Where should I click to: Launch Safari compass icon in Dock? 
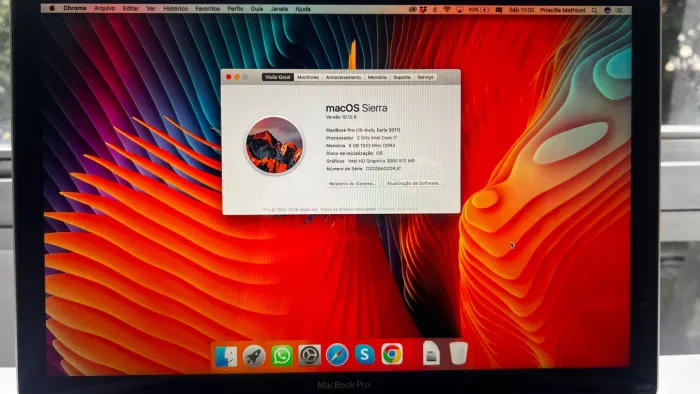[x=337, y=355]
